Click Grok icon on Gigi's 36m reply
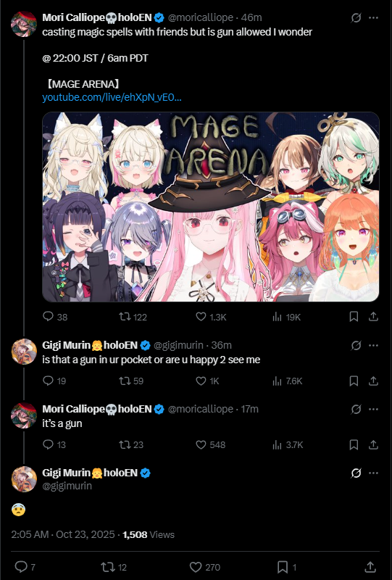This screenshot has height=580, width=392. [x=356, y=345]
